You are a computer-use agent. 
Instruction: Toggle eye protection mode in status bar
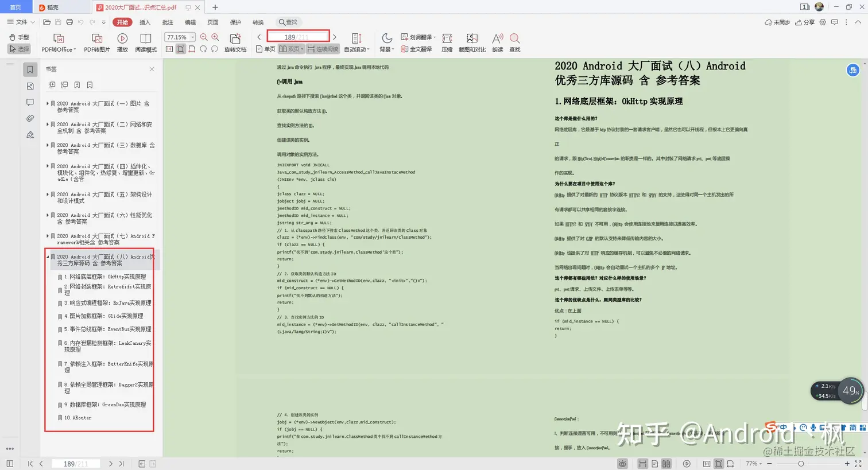pos(622,464)
